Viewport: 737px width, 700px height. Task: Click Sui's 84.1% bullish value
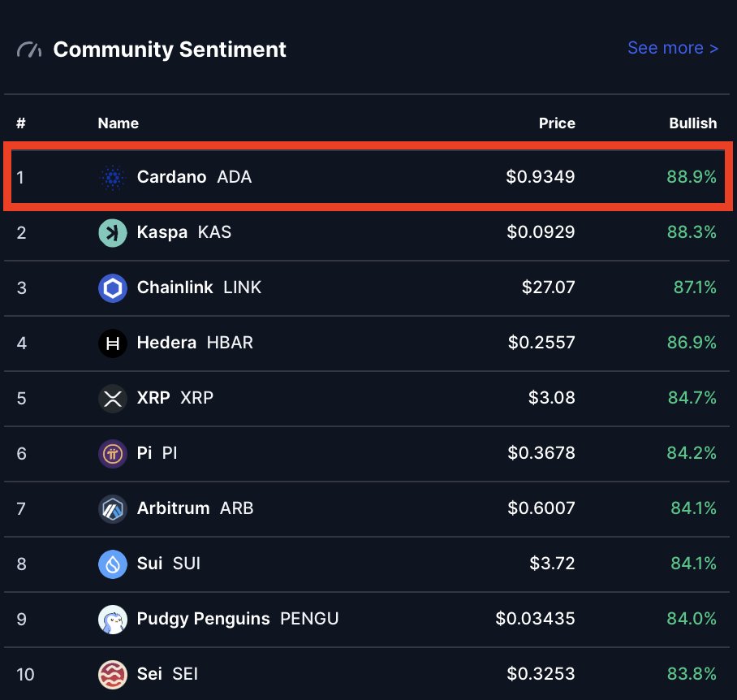694,564
